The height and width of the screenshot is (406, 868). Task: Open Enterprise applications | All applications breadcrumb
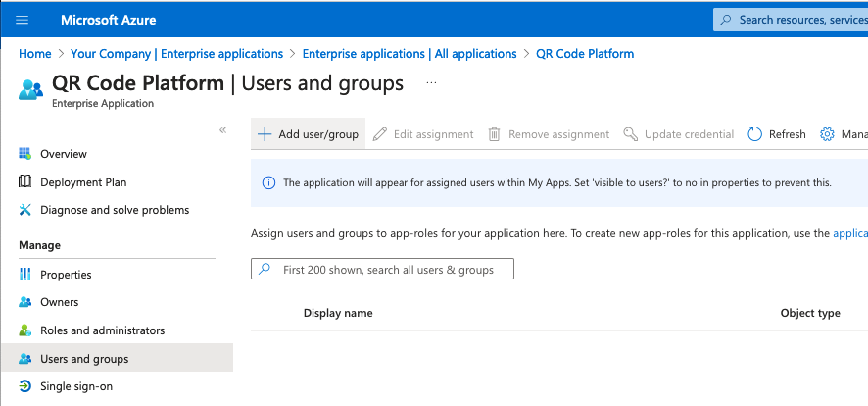coord(410,54)
